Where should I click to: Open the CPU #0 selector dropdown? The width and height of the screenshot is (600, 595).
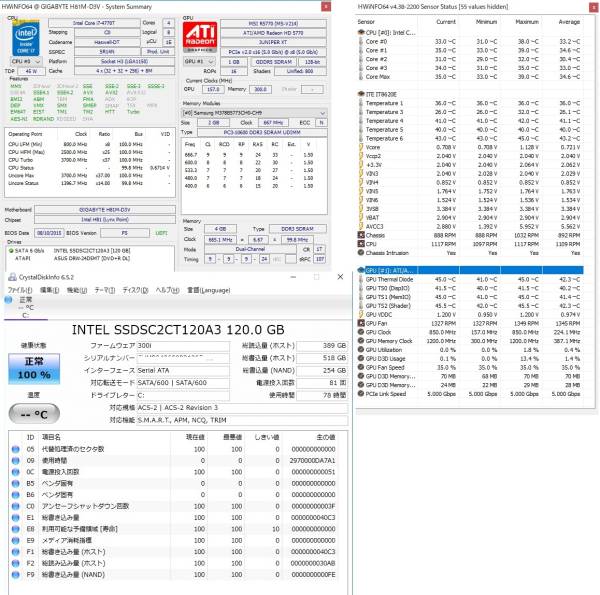pos(26,61)
